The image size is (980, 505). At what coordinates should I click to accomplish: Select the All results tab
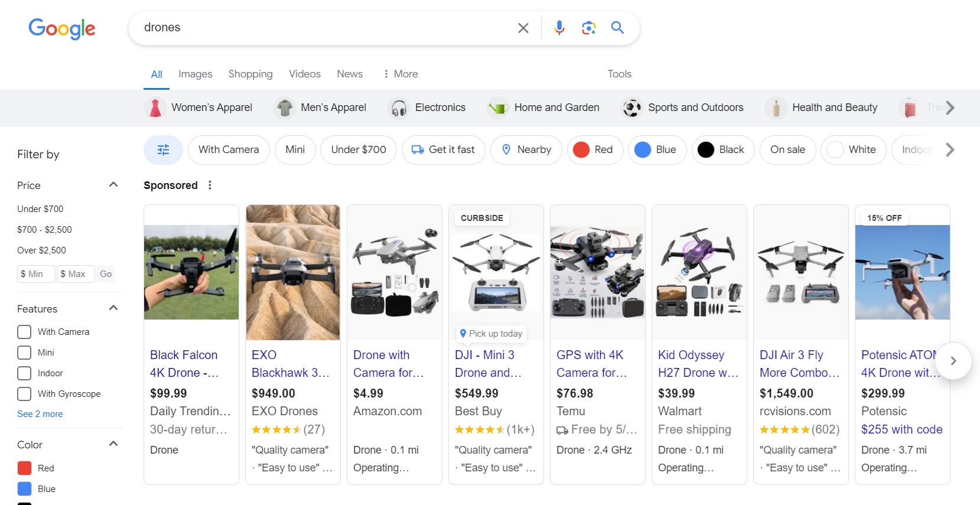pyautogui.click(x=157, y=74)
